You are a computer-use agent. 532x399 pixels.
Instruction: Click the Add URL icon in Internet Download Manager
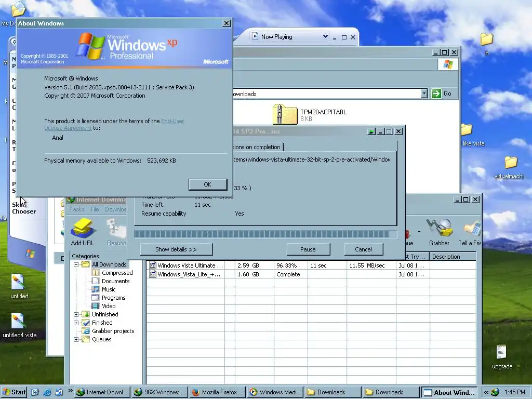point(82,228)
